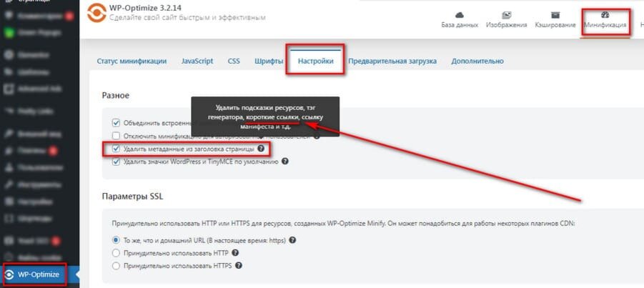Switch to the Шрифты tab
The width and height of the screenshot is (644, 288).
[x=269, y=61]
